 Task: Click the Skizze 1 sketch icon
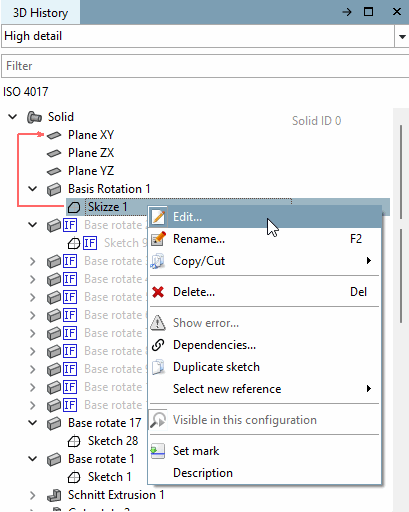coord(74,207)
